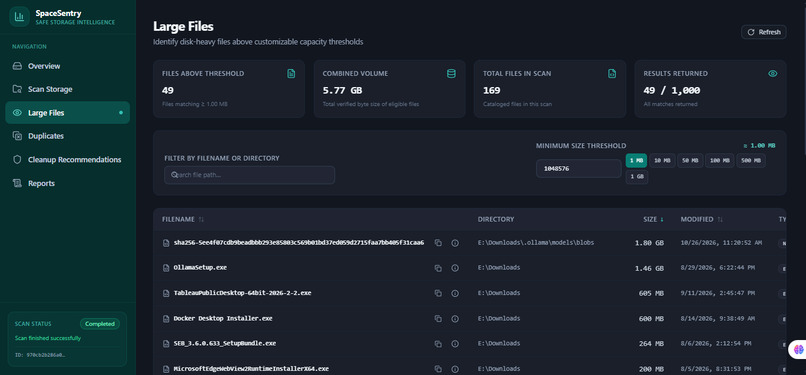Click the Completed scan status badge

pos(100,324)
